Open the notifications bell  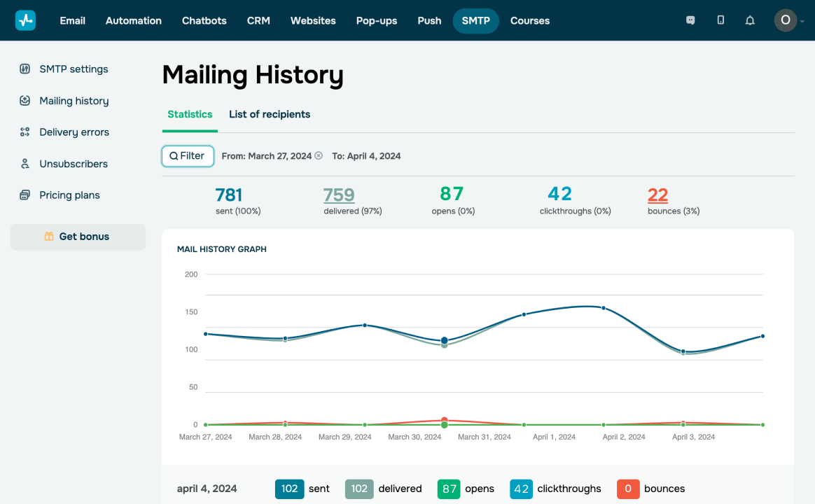(750, 20)
